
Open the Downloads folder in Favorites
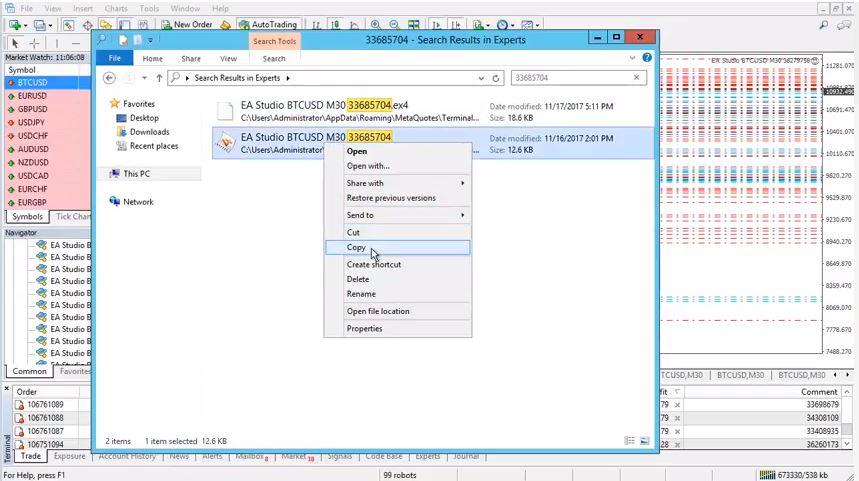[149, 132]
